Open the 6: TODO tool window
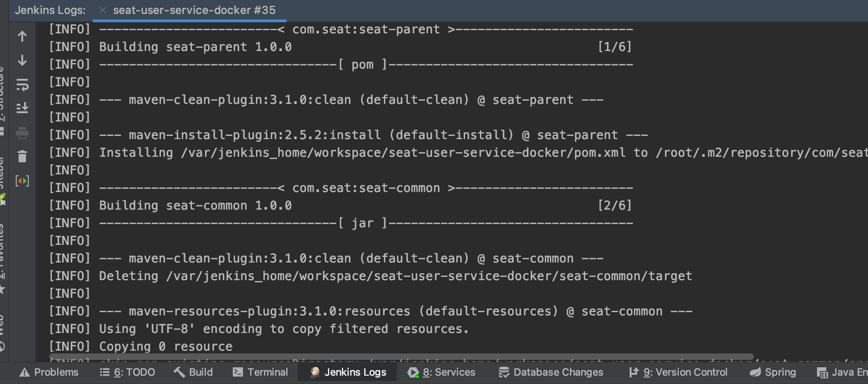The height and width of the screenshot is (384, 868). [128, 372]
